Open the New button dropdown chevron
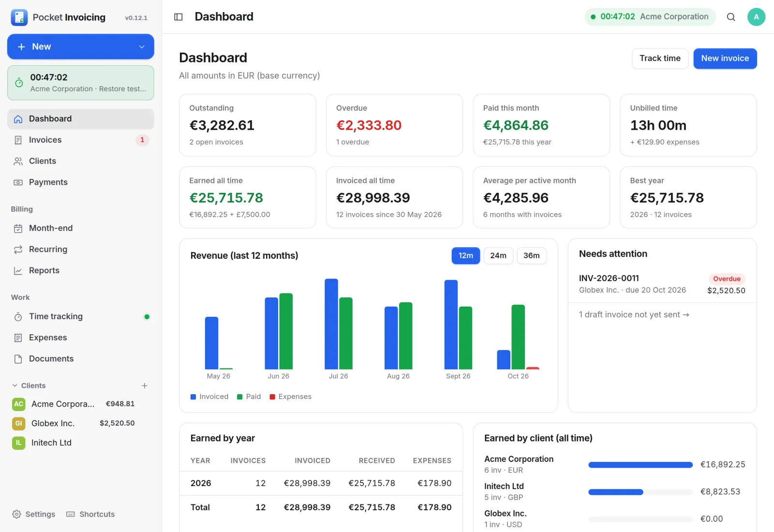 coord(142,46)
